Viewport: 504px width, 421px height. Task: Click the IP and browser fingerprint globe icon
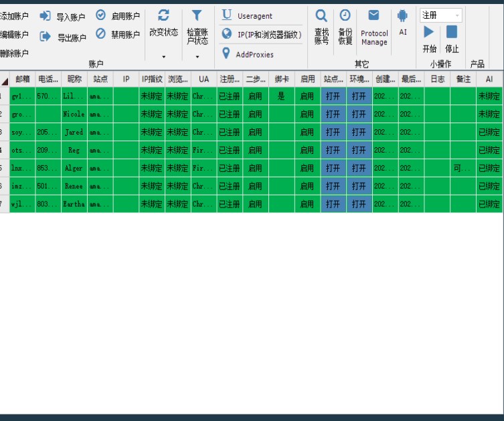[x=227, y=33]
